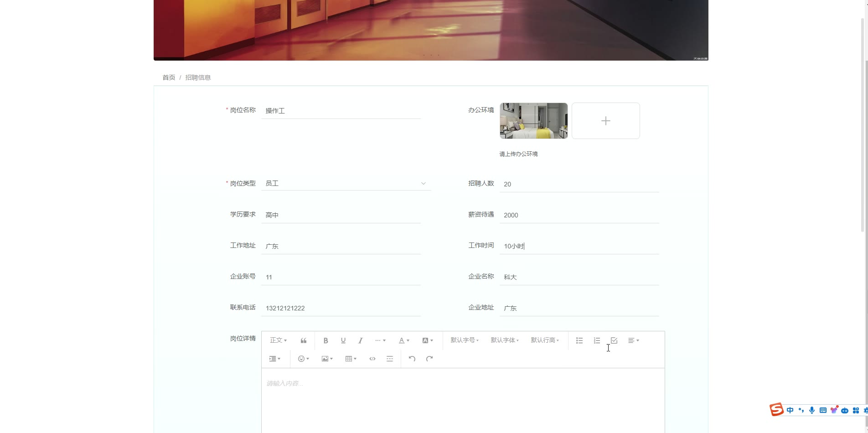Click the 薪资待遇 field showing 2000
This screenshot has width=868, height=433.
[579, 215]
